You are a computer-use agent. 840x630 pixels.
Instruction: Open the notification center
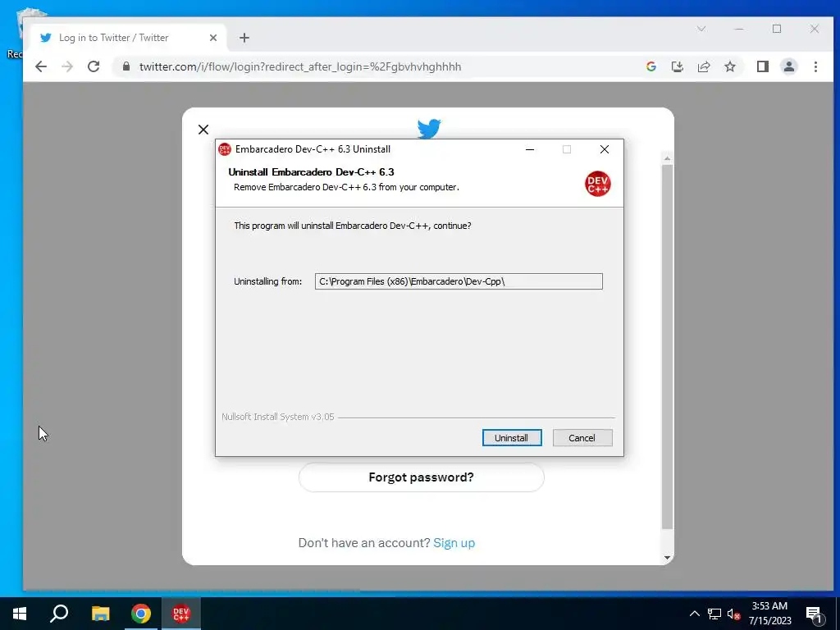point(815,614)
